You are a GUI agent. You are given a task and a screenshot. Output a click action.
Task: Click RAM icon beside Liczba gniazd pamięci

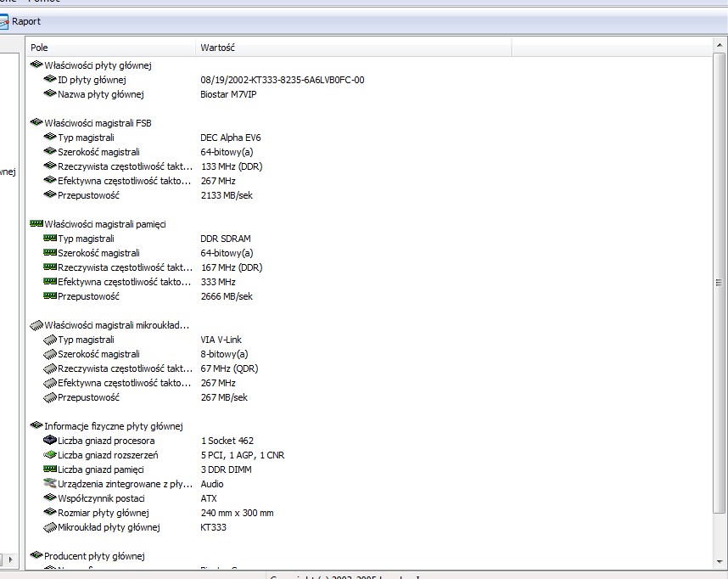point(50,469)
